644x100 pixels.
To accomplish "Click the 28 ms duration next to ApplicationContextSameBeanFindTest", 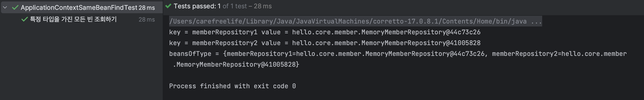I will tap(147, 8).
